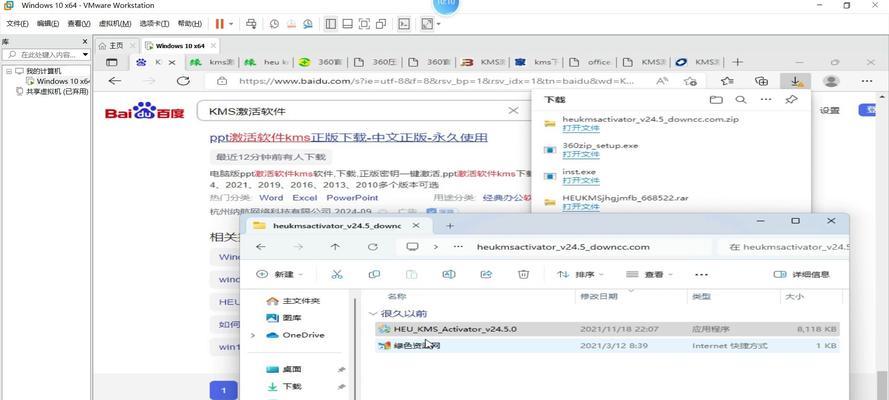889x400 pixels.
Task: Suspend the VM with the pause icon
Action: 220,24
